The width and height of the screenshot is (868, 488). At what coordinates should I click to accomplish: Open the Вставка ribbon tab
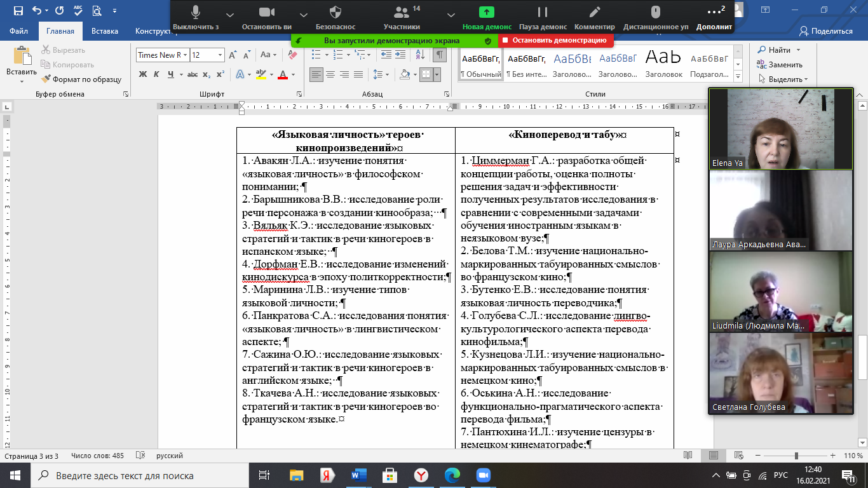click(104, 31)
